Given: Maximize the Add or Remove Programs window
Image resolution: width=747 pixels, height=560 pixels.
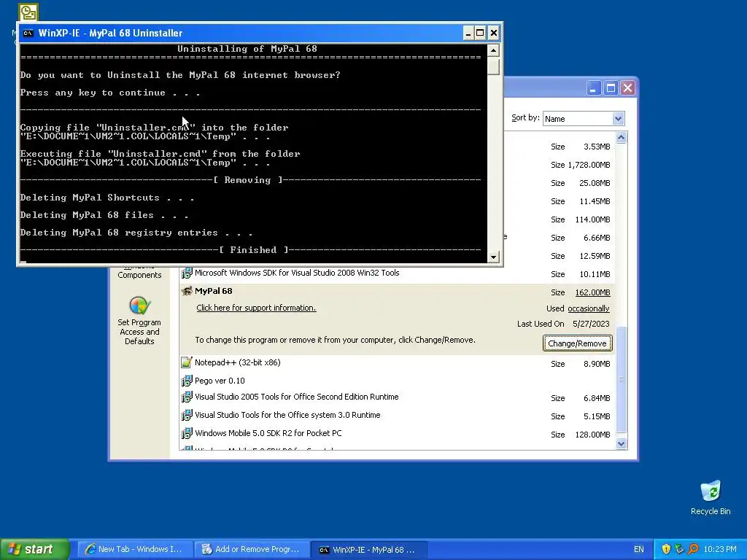Looking at the screenshot, I should point(611,88).
